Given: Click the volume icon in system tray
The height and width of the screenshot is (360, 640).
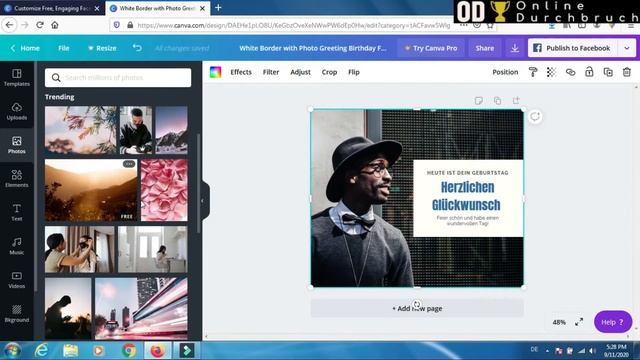Looking at the screenshot, I should 592,351.
